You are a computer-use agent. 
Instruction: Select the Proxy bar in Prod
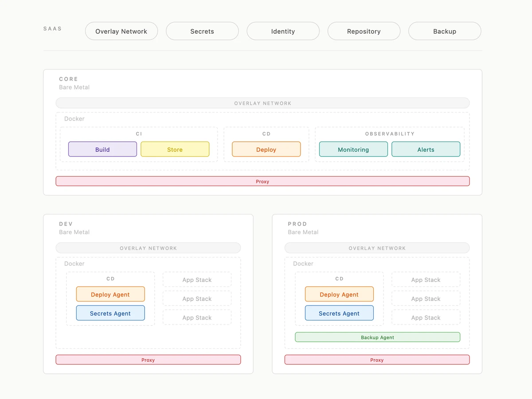[x=377, y=360]
